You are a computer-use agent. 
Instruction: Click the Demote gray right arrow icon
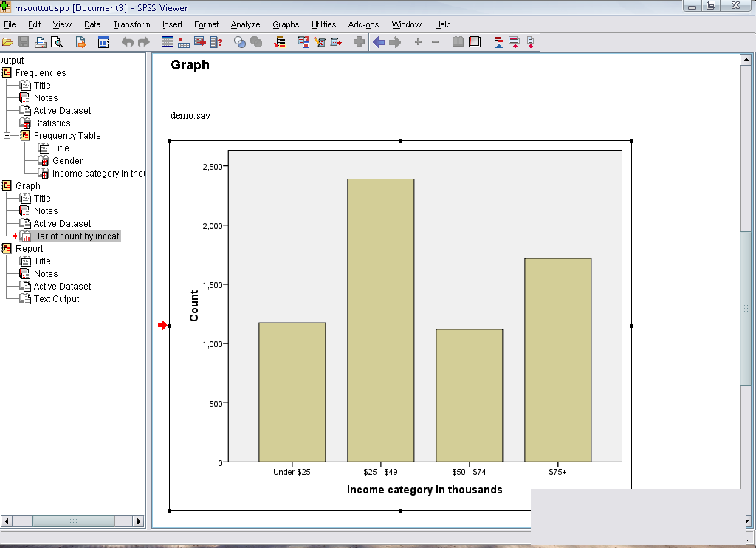(395, 42)
